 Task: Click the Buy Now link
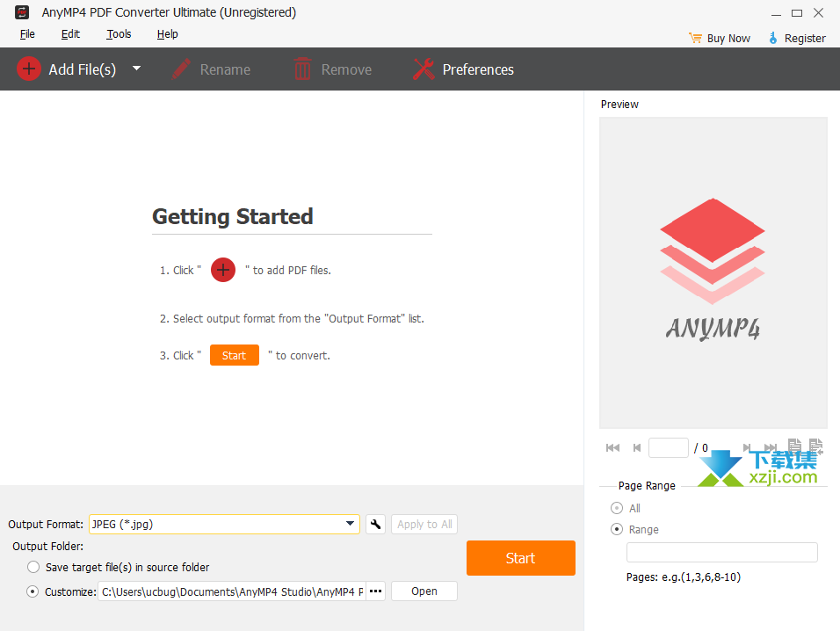[728, 39]
